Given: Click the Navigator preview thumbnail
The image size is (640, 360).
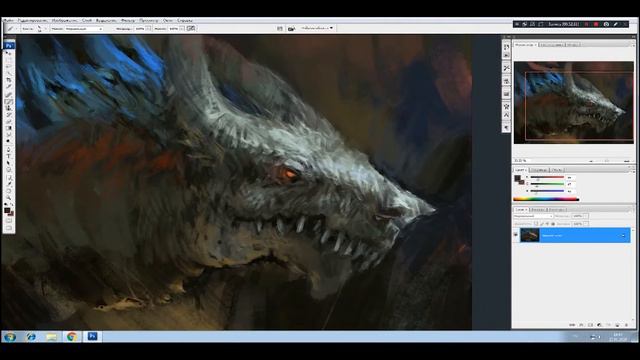Looking at the screenshot, I should (x=573, y=102).
